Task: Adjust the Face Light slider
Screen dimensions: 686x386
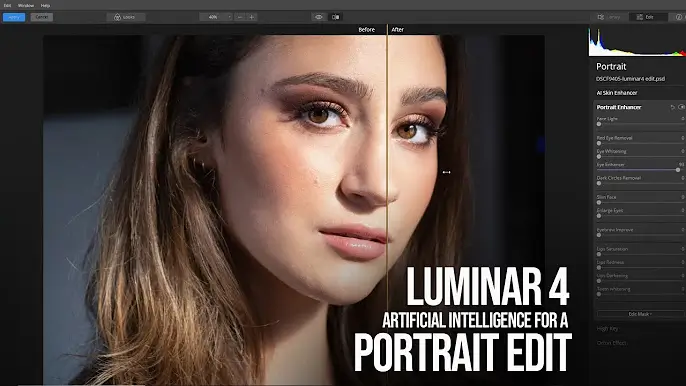Action: (641, 124)
